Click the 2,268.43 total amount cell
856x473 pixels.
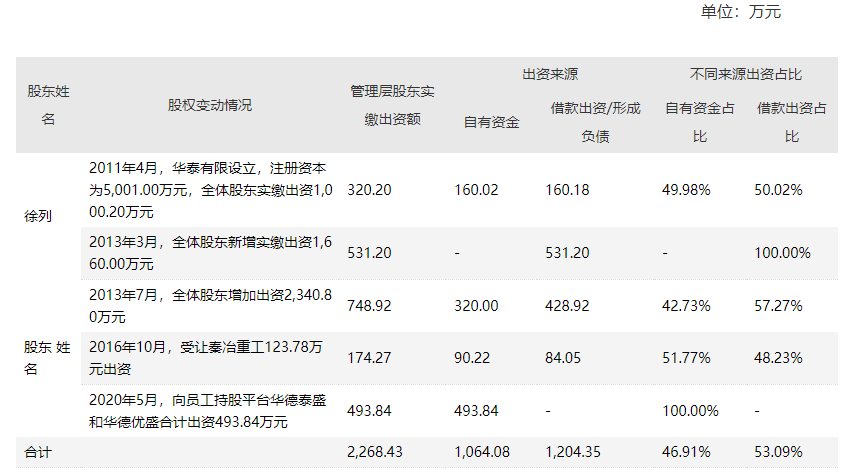coord(375,452)
